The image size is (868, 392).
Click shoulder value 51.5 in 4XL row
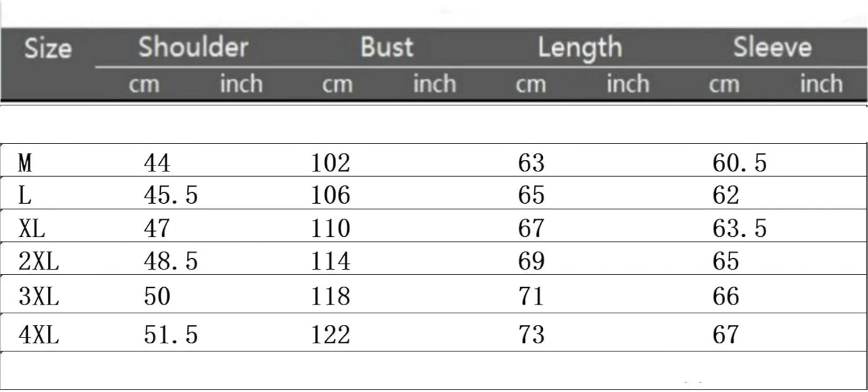tap(171, 335)
